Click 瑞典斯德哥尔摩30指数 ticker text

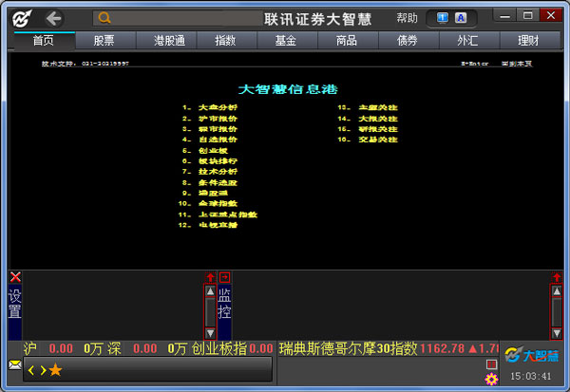tap(348, 348)
